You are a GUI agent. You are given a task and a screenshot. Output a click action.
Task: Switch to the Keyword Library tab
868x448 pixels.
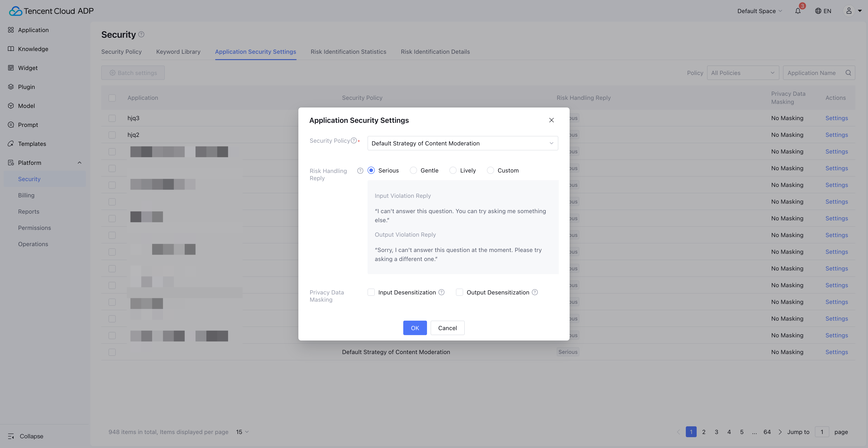pos(178,52)
